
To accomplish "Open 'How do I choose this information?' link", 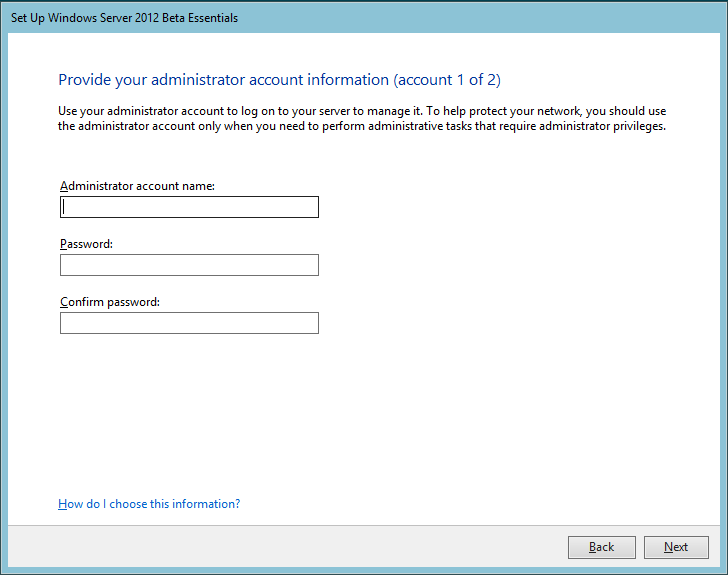I will 149,504.
